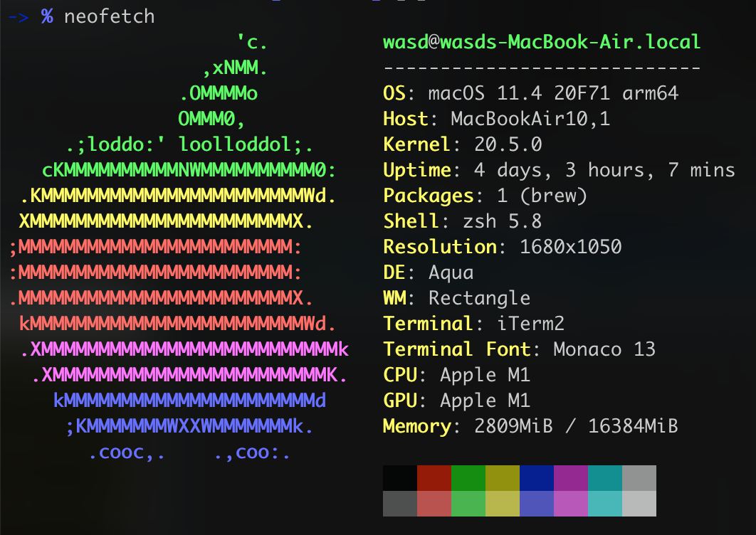The height and width of the screenshot is (535, 756).
Task: Click the yellow Host label
Action: pyautogui.click(x=406, y=119)
